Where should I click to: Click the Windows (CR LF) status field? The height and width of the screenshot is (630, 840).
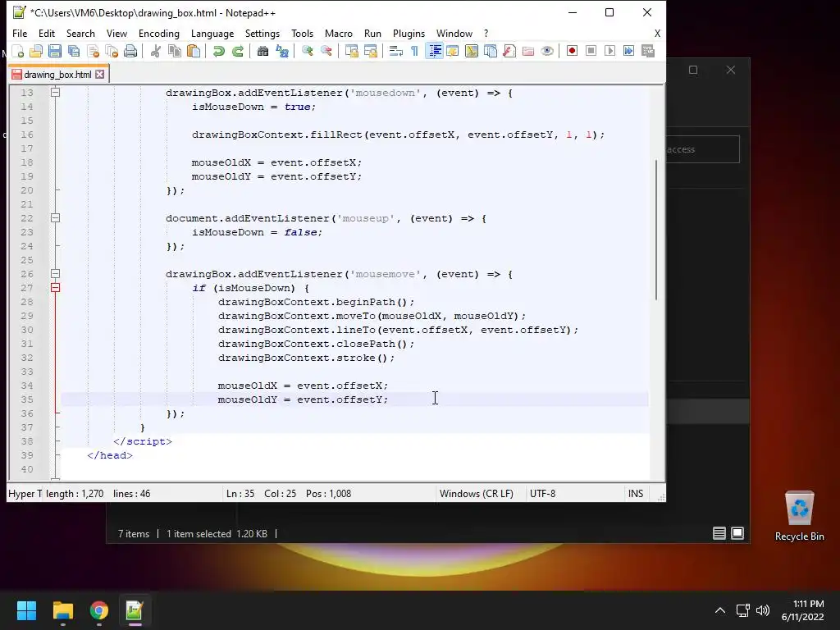pyautogui.click(x=477, y=493)
